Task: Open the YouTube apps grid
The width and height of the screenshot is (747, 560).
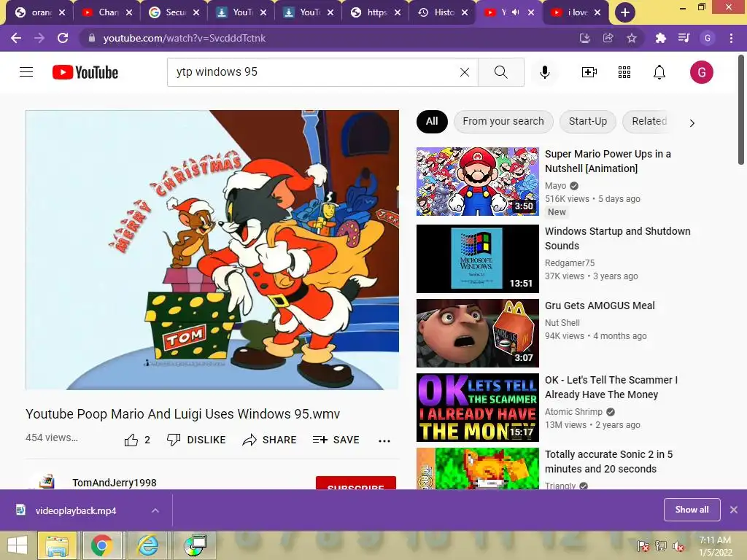Action: click(624, 72)
